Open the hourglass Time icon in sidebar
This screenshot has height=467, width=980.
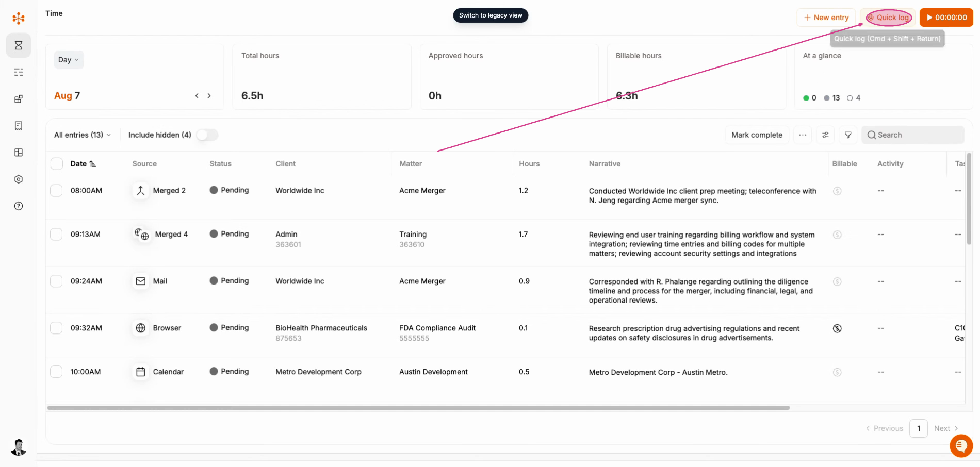pyautogui.click(x=19, y=45)
